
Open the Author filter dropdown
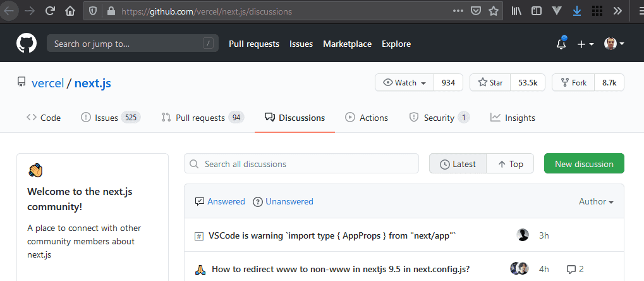pos(596,201)
